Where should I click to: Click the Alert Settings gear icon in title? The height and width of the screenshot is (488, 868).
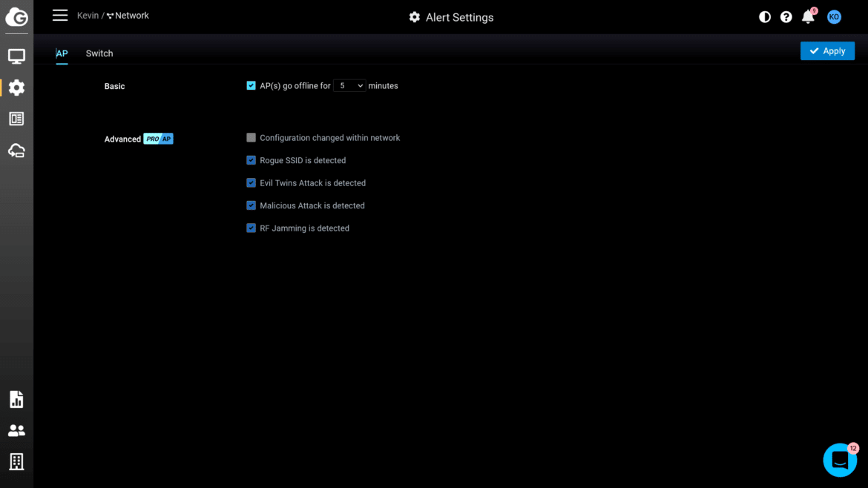pyautogui.click(x=414, y=17)
